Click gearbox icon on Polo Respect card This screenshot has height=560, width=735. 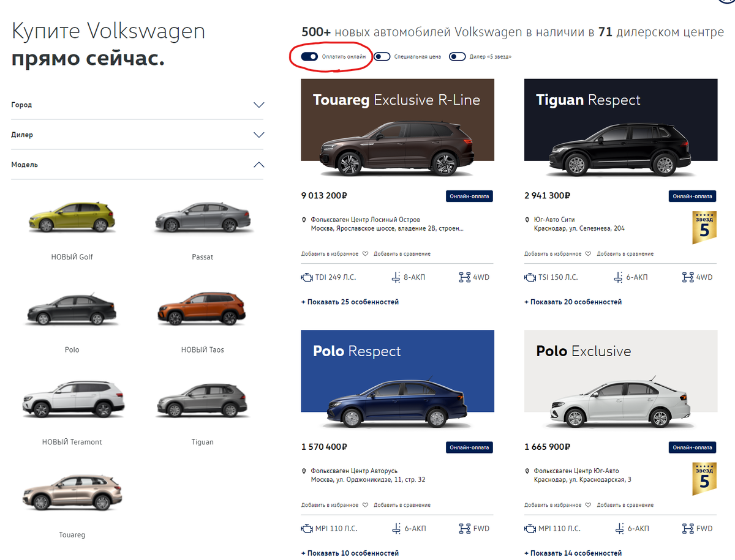pos(396,528)
